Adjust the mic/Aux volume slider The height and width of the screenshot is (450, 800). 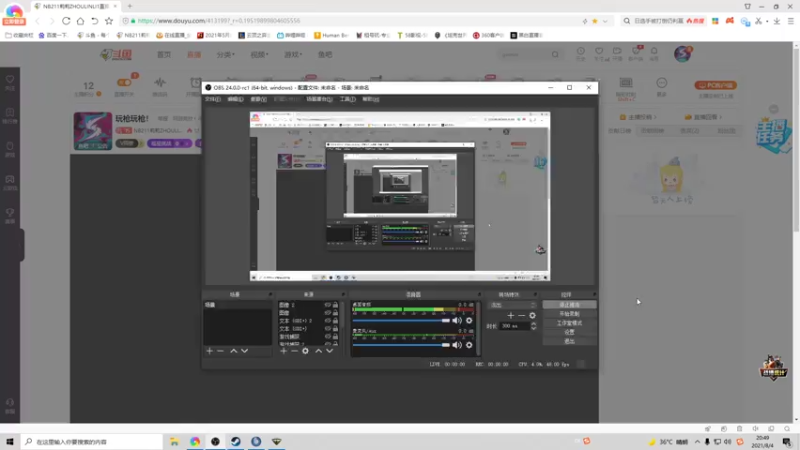[402, 345]
